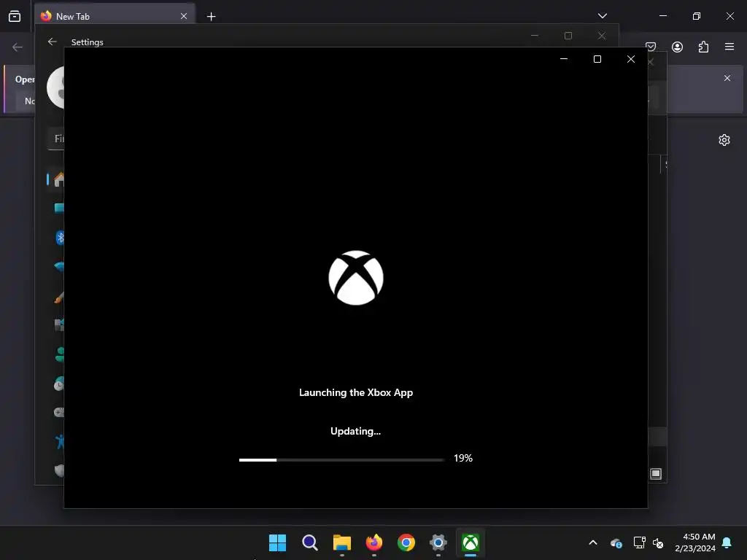Open Home in the Settings sidebar

coord(58,179)
